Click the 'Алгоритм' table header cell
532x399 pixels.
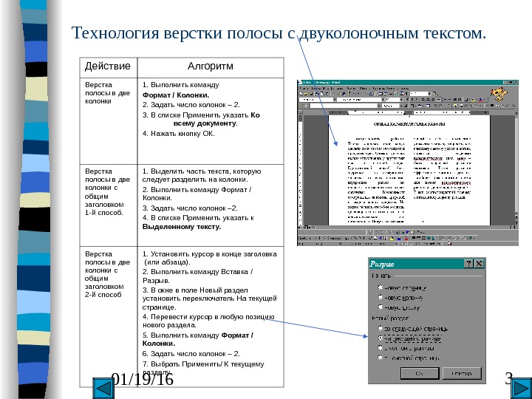[x=211, y=67]
